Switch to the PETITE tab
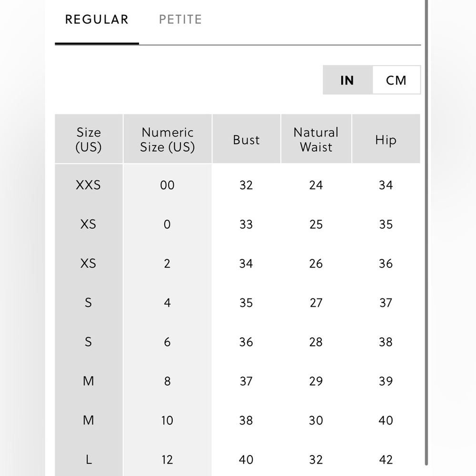 click(180, 20)
